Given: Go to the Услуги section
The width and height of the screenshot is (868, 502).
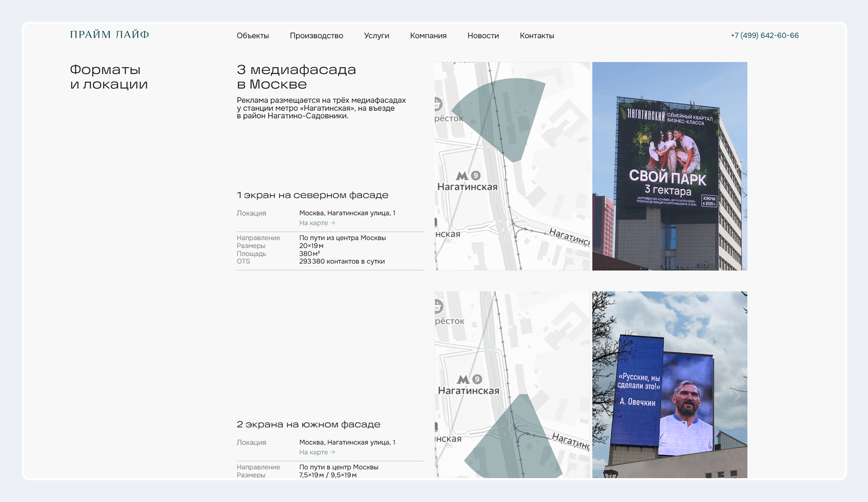Looking at the screenshot, I should 376,36.
